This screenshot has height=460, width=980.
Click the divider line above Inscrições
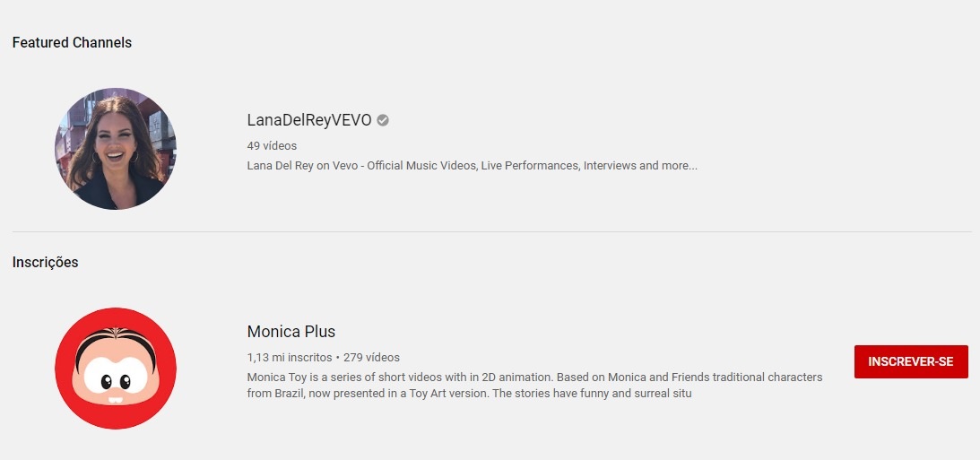coord(492,232)
